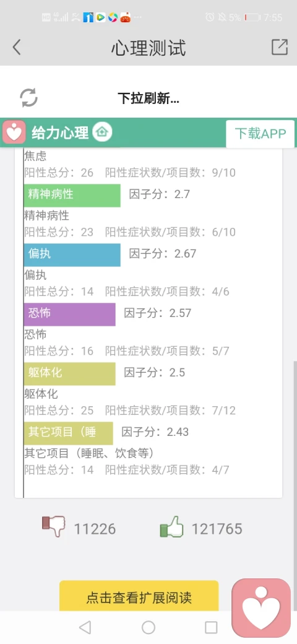Open the home icon beside 给力心理
297x644 pixels.
point(102,133)
